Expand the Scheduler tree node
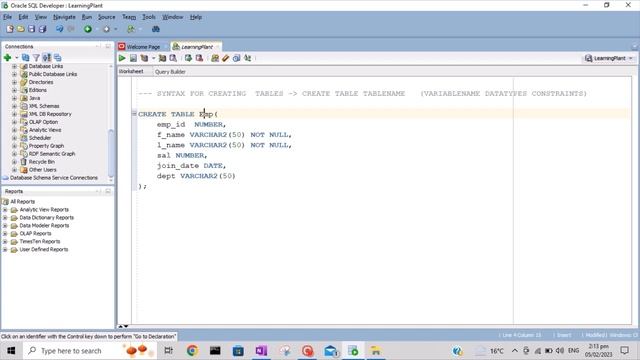The width and height of the screenshot is (640, 360). (x=14, y=138)
